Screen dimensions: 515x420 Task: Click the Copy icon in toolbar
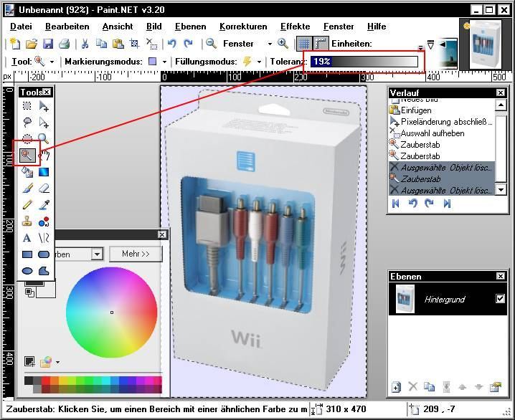pyautogui.click(x=101, y=44)
